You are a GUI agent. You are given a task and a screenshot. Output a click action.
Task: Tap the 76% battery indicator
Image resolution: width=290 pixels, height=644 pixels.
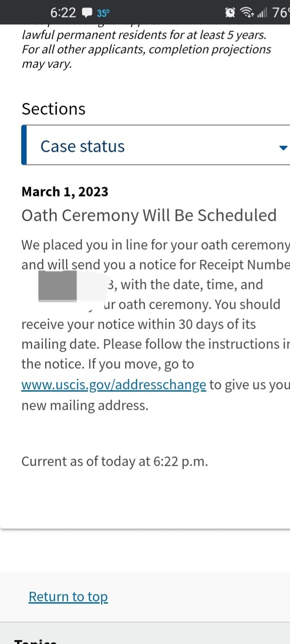(281, 12)
